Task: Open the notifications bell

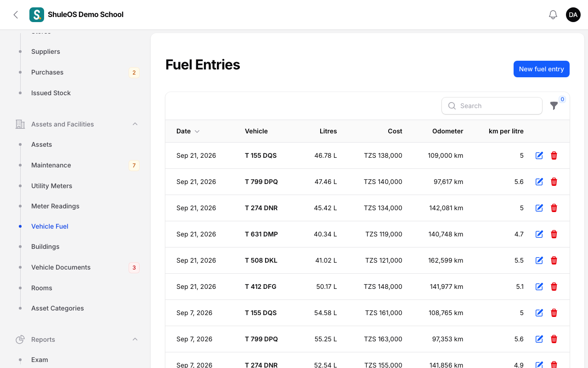Action: click(553, 15)
